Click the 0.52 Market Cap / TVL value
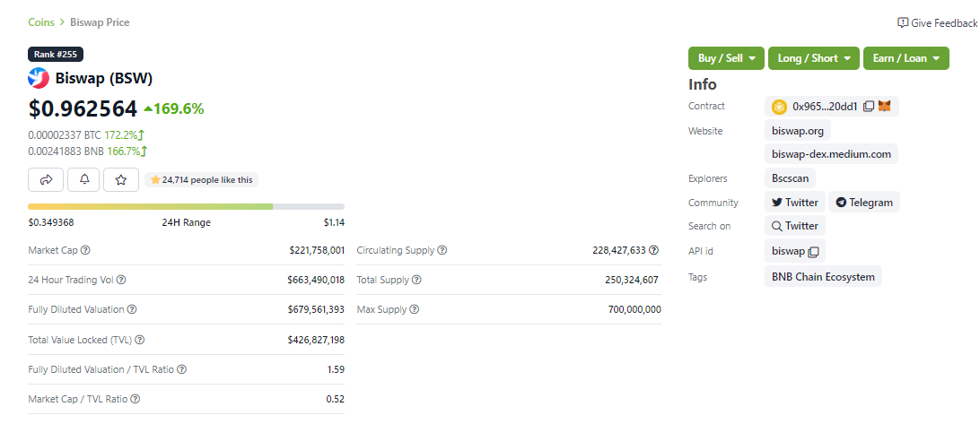The height and width of the screenshot is (424, 980). 336,399
